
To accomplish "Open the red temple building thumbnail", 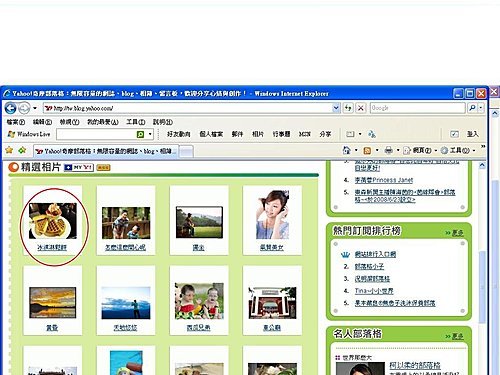I will (272, 303).
